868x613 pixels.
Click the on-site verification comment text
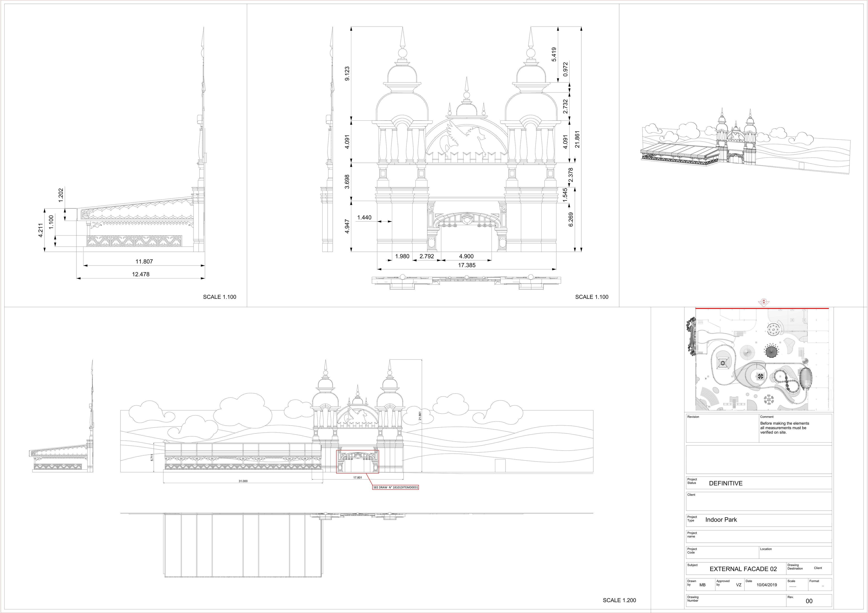point(785,428)
